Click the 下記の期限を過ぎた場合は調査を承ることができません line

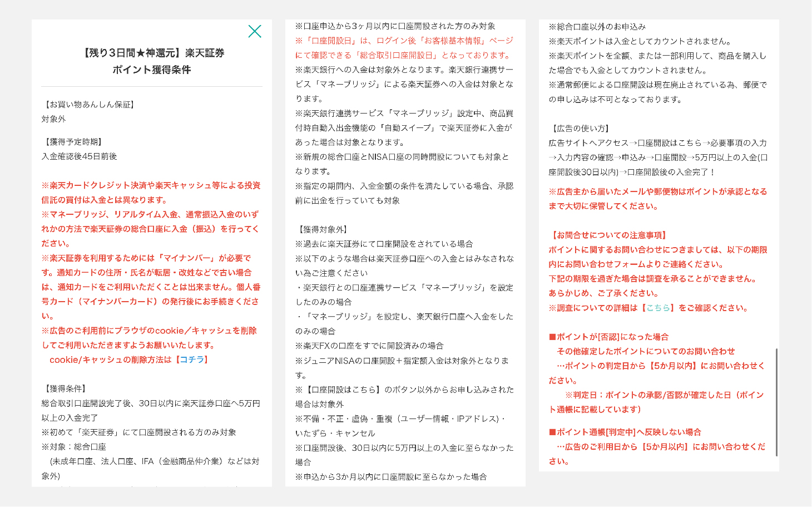click(652, 278)
